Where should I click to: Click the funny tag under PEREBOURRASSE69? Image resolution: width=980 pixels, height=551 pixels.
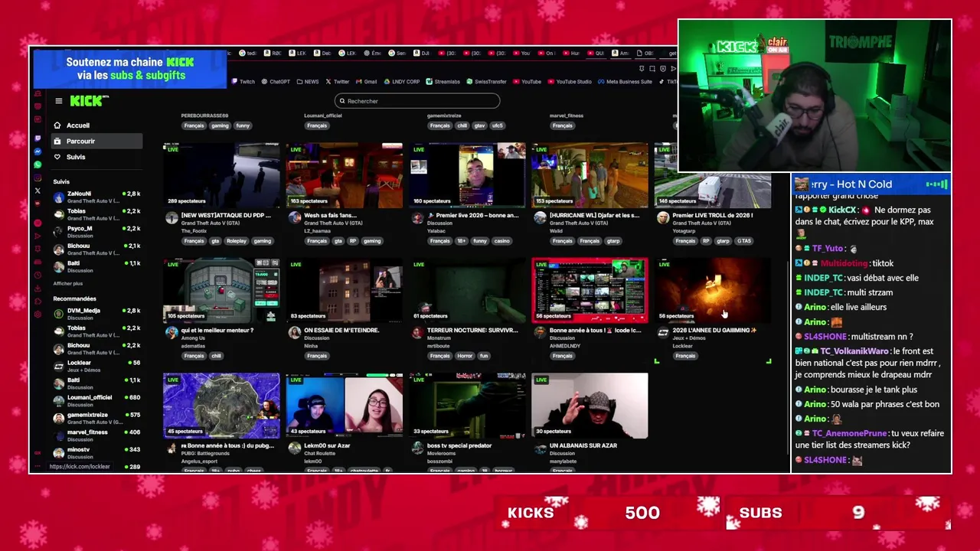243,126
